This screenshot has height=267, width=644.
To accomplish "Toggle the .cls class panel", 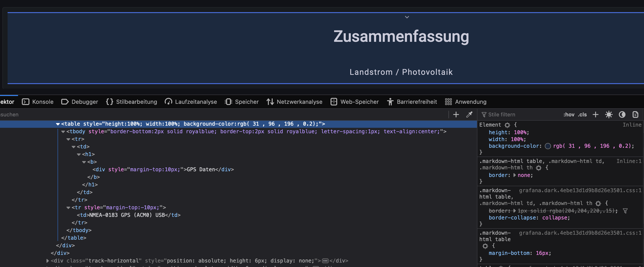I will 582,114.
